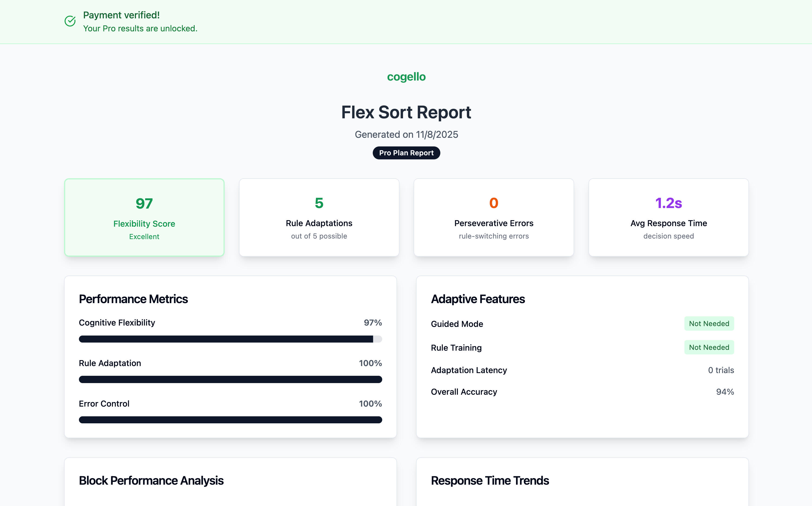Image resolution: width=812 pixels, height=506 pixels.
Task: Click the Flex Sort Report title
Action: click(x=406, y=112)
